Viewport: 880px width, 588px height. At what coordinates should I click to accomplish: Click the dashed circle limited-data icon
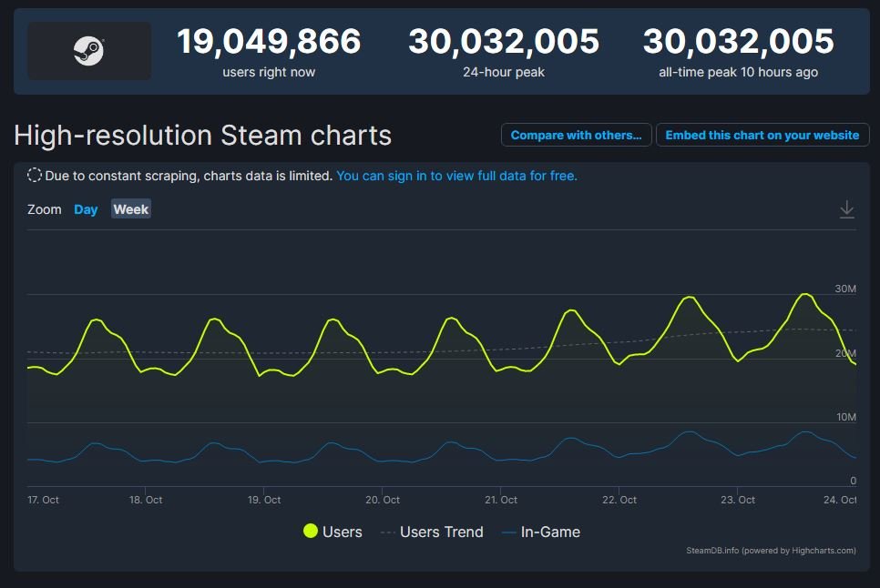(x=35, y=176)
